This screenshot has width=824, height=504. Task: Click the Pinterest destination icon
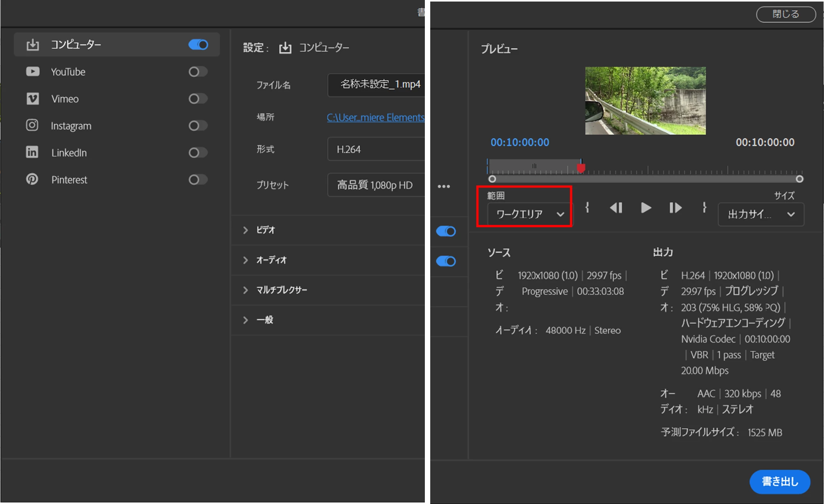click(32, 179)
